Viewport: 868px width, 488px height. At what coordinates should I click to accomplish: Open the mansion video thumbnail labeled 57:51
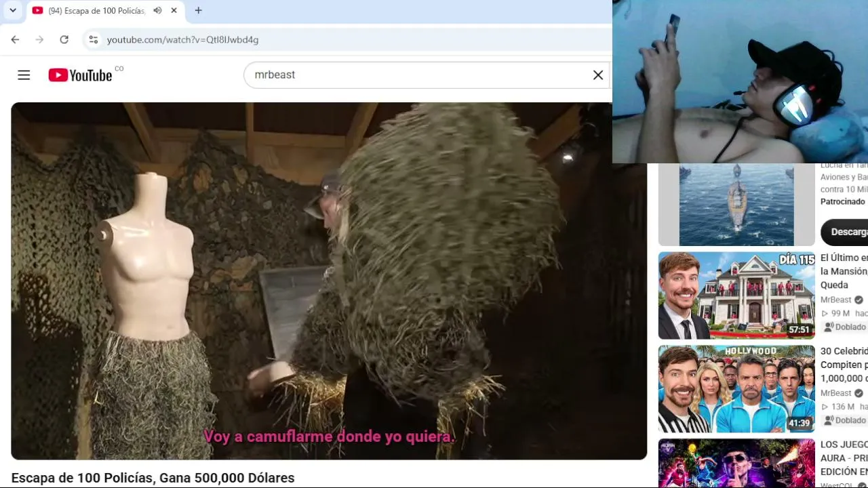click(x=736, y=296)
